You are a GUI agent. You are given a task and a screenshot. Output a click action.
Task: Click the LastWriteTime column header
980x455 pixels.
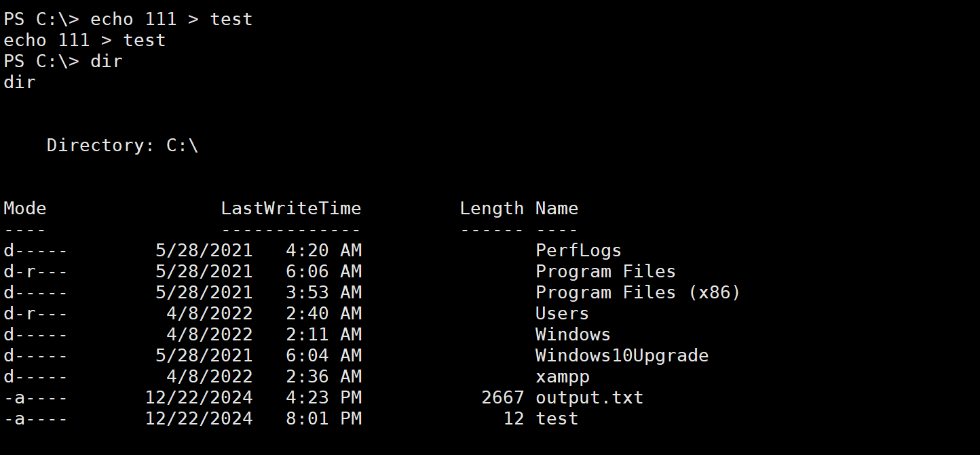(x=290, y=209)
